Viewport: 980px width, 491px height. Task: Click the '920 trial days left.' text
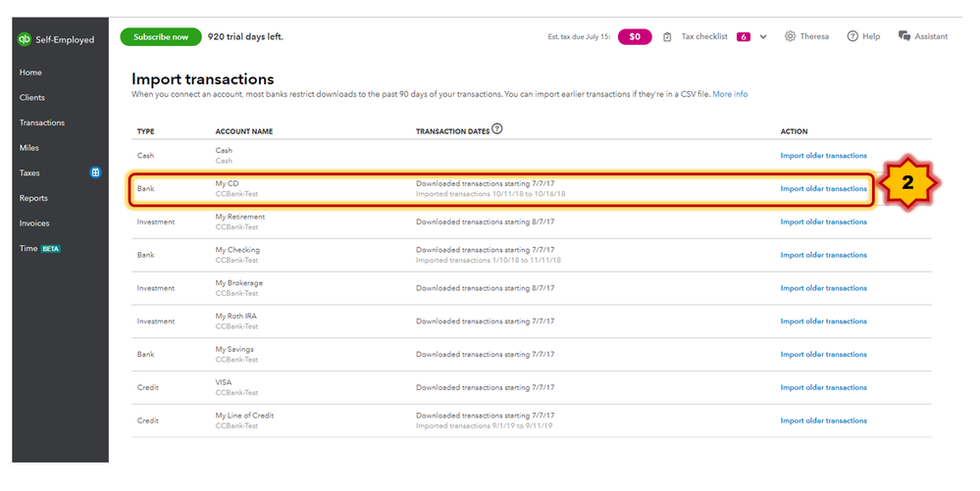coord(245,37)
